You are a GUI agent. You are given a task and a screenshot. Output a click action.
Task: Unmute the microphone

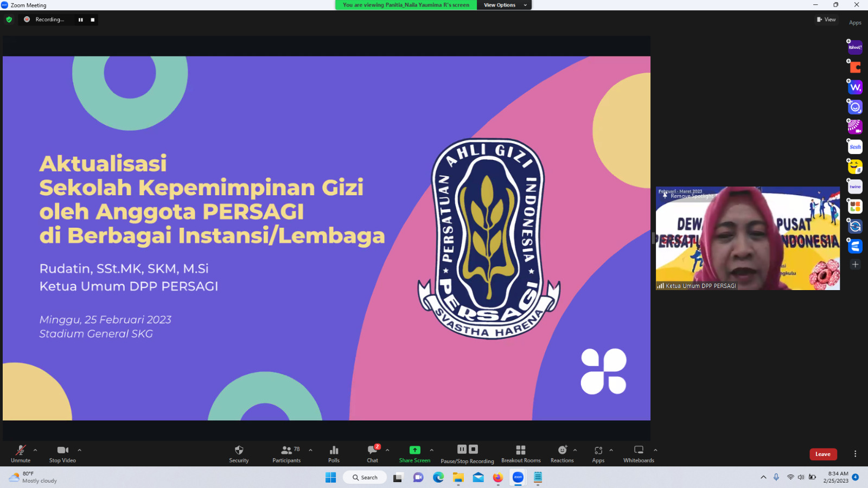[x=21, y=453]
